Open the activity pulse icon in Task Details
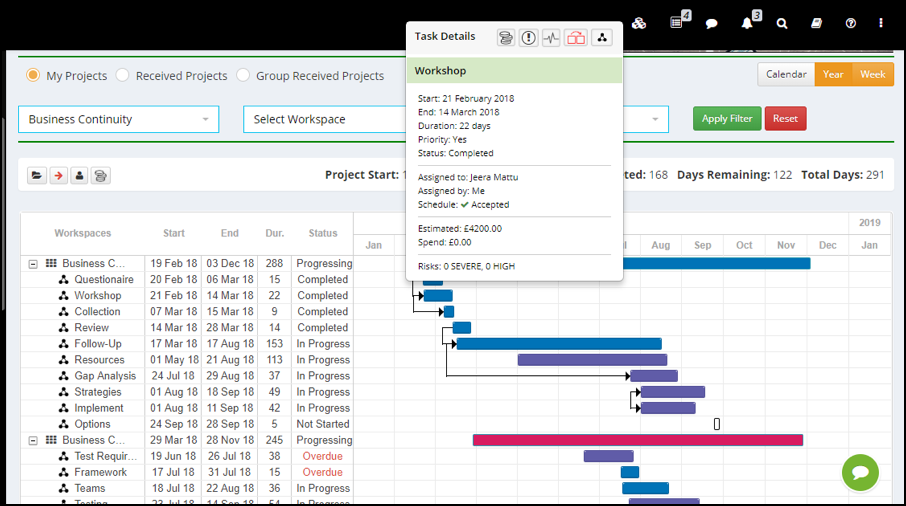906x506 pixels. [551, 38]
